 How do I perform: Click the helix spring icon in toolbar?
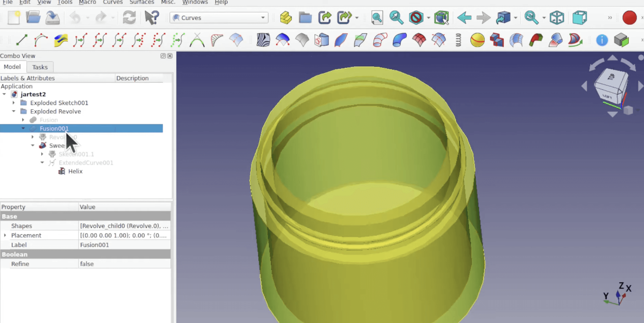point(458,40)
